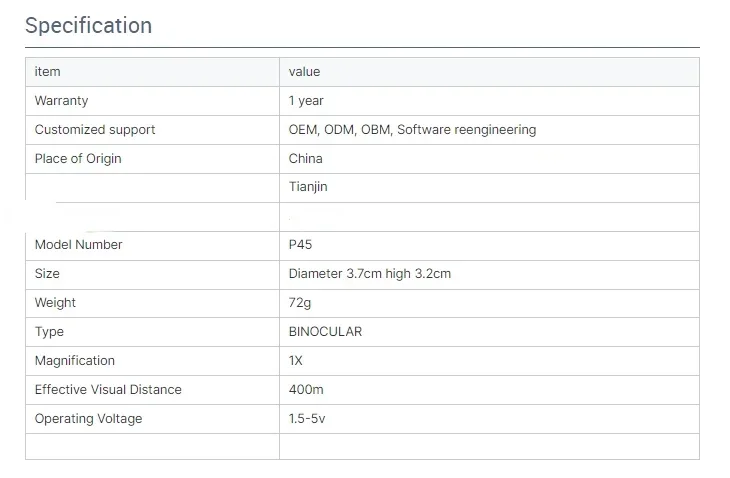Select the 'item' column header

47,72
